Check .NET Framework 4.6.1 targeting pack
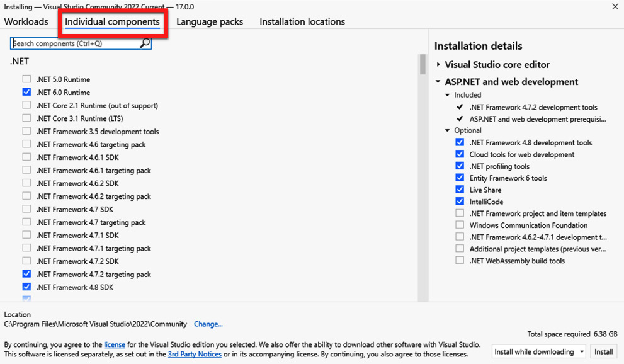The width and height of the screenshot is (624, 364). tap(26, 170)
